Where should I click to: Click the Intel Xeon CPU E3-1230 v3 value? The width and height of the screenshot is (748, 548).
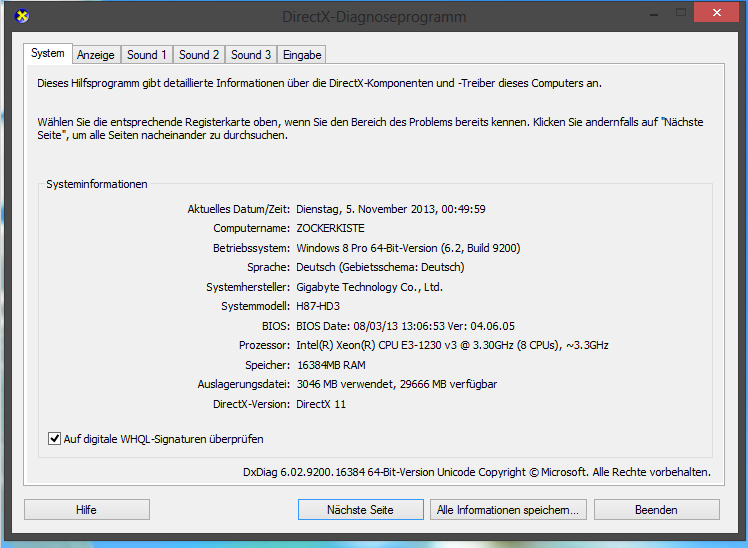pyautogui.click(x=452, y=345)
